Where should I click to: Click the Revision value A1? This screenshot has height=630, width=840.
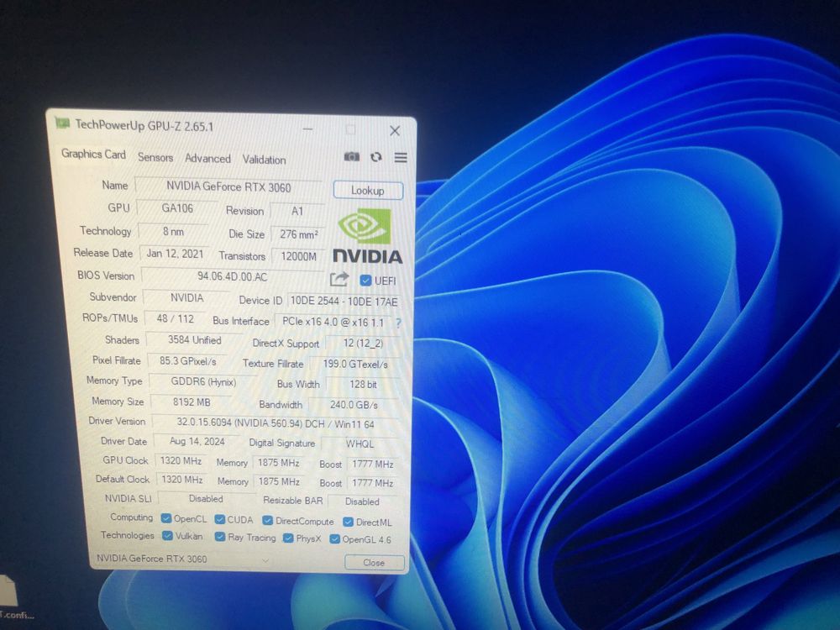coord(297,211)
